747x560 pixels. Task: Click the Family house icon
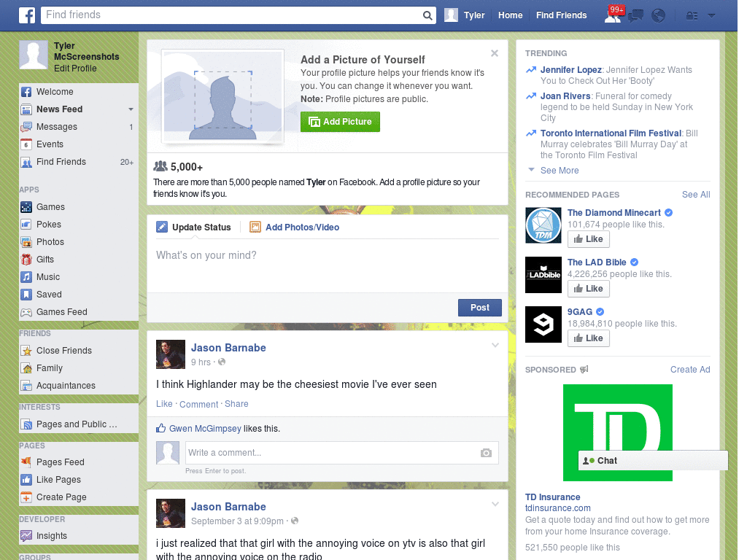tap(26, 368)
